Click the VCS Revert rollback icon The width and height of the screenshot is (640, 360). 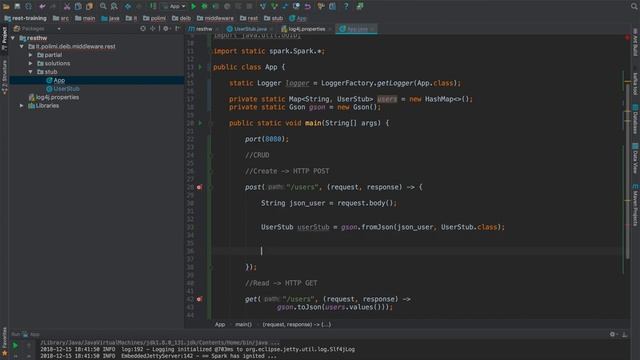(x=308, y=6)
